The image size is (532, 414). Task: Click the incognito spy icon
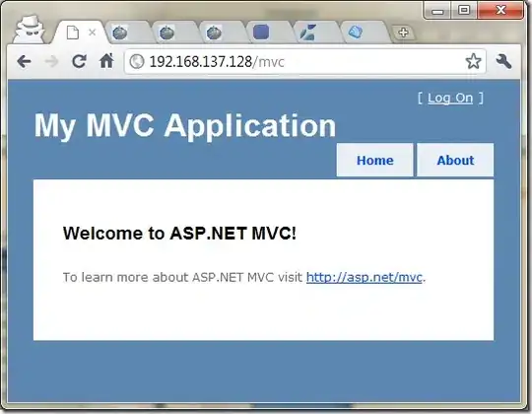(30, 29)
